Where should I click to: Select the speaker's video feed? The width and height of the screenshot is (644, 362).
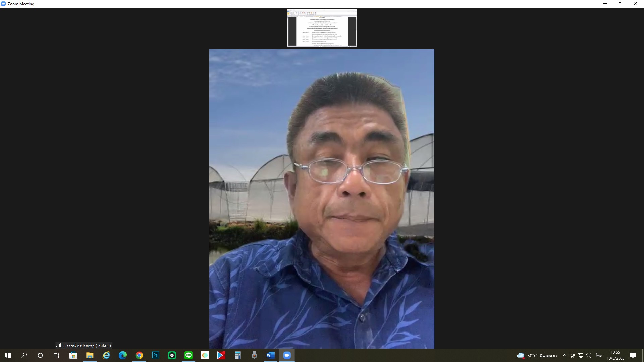pyautogui.click(x=322, y=199)
